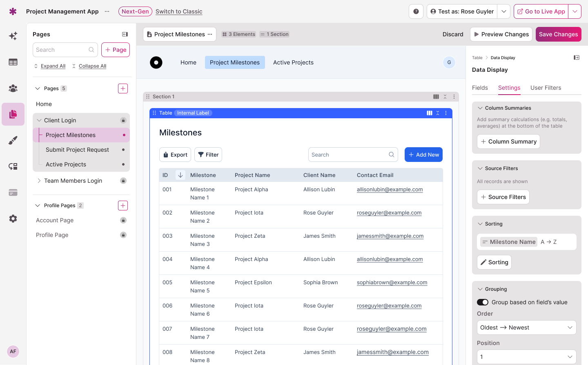Open the Users icon in left sidebar
The image size is (588, 365).
(13, 88)
